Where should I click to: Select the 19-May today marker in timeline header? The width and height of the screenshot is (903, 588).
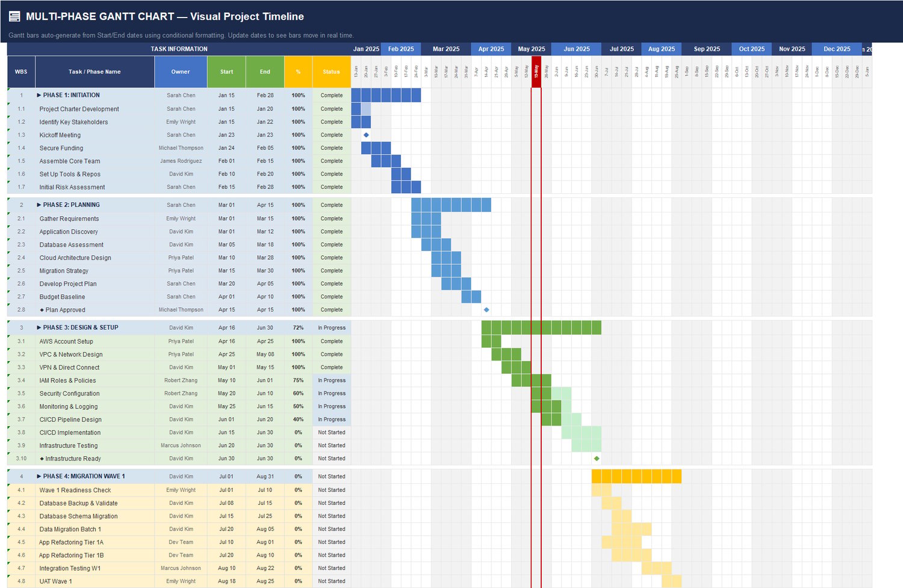click(536, 72)
